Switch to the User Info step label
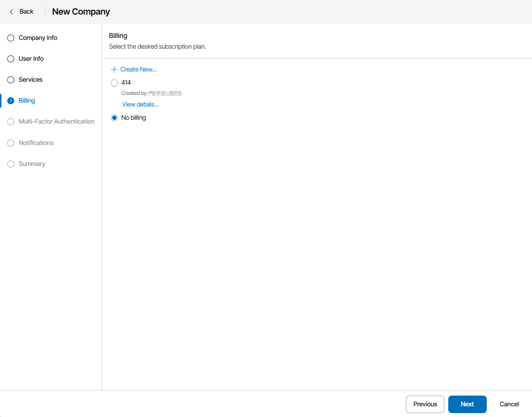532x417 pixels. click(x=31, y=59)
